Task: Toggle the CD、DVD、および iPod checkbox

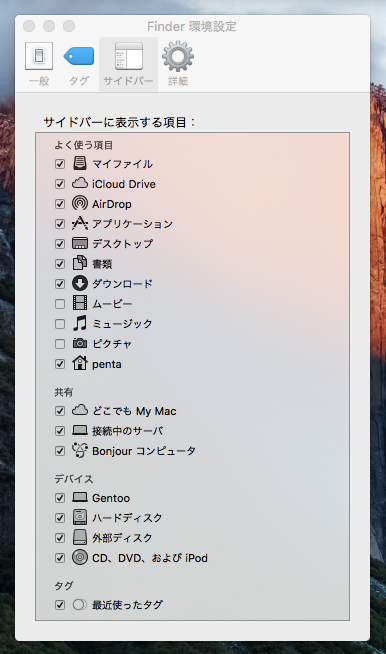Action: [60, 558]
